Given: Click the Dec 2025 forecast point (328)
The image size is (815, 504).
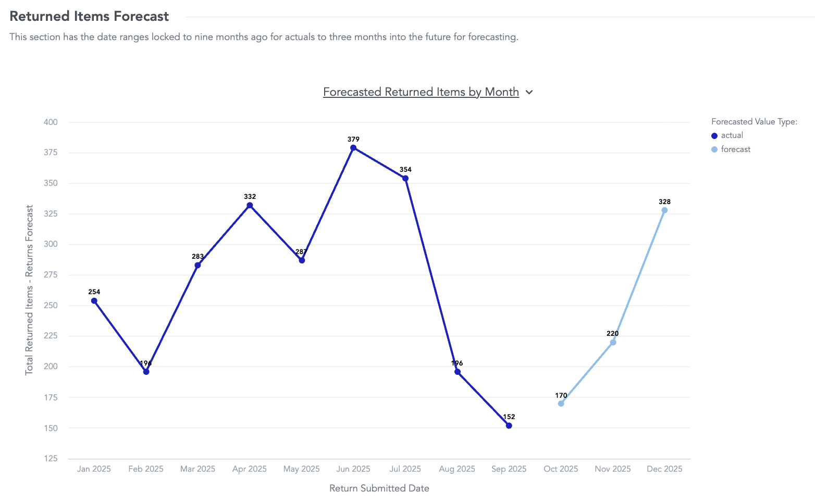Looking at the screenshot, I should click(664, 210).
